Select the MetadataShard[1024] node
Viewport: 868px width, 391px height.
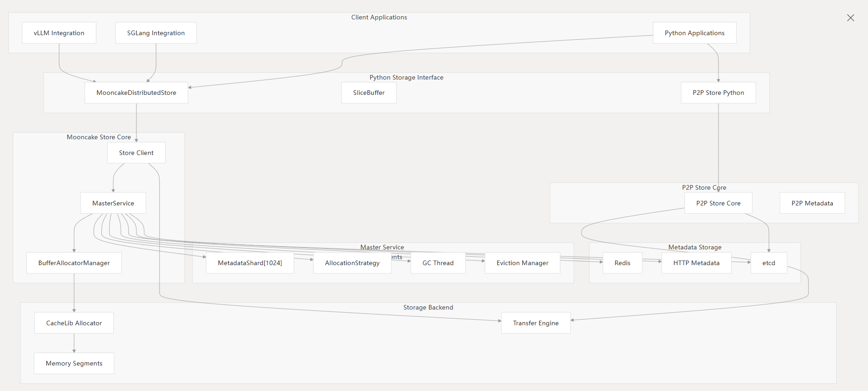(x=250, y=263)
